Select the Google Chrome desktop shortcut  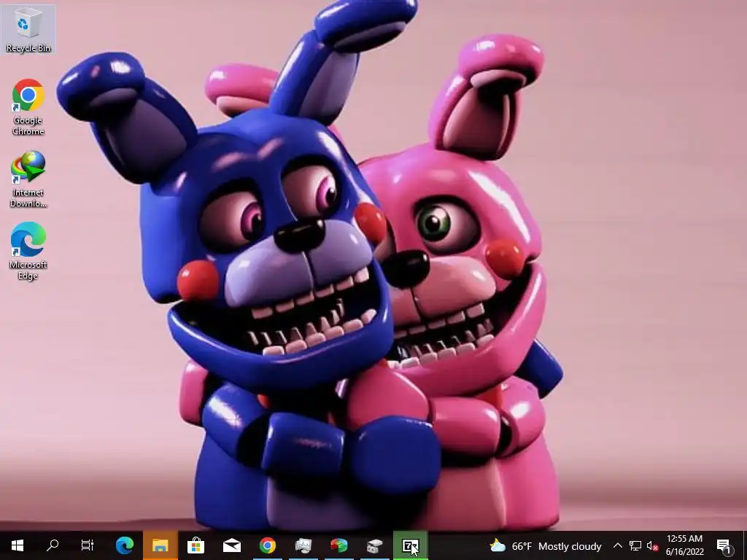pos(28,107)
